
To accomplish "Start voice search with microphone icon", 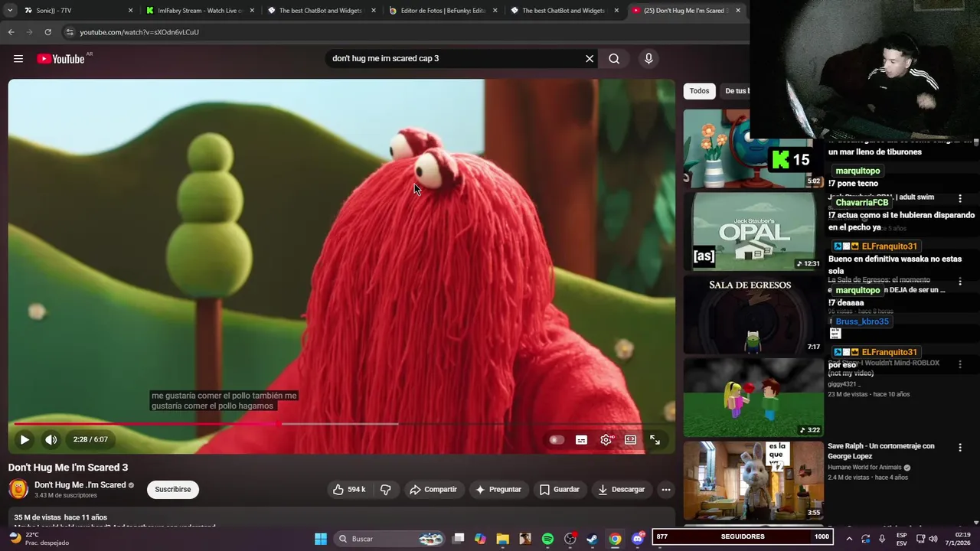I will click(648, 59).
